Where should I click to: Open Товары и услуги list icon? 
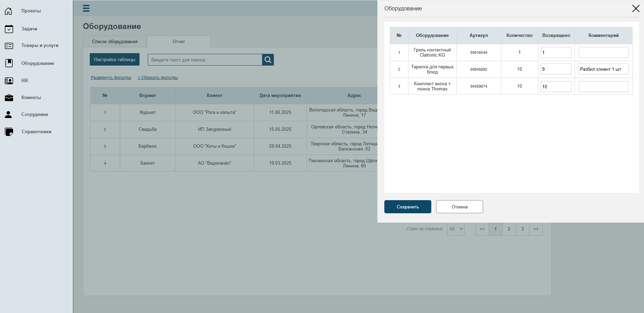[x=9, y=46]
